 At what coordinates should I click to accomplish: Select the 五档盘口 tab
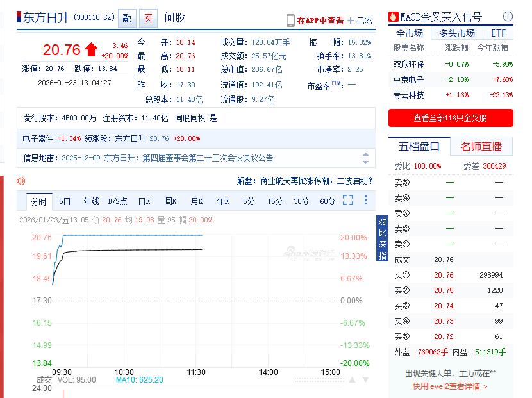tap(419, 147)
